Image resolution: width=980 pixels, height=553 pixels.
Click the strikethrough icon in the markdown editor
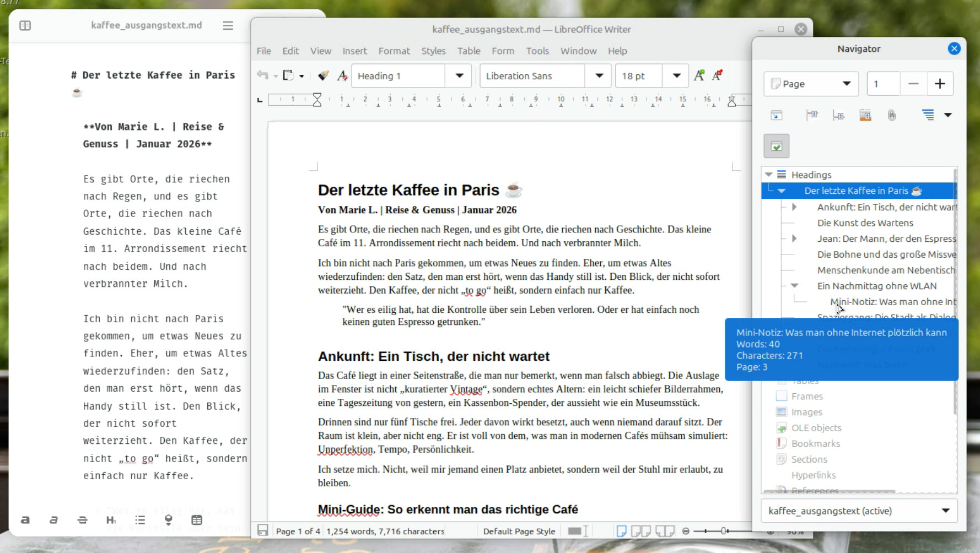[x=82, y=520]
